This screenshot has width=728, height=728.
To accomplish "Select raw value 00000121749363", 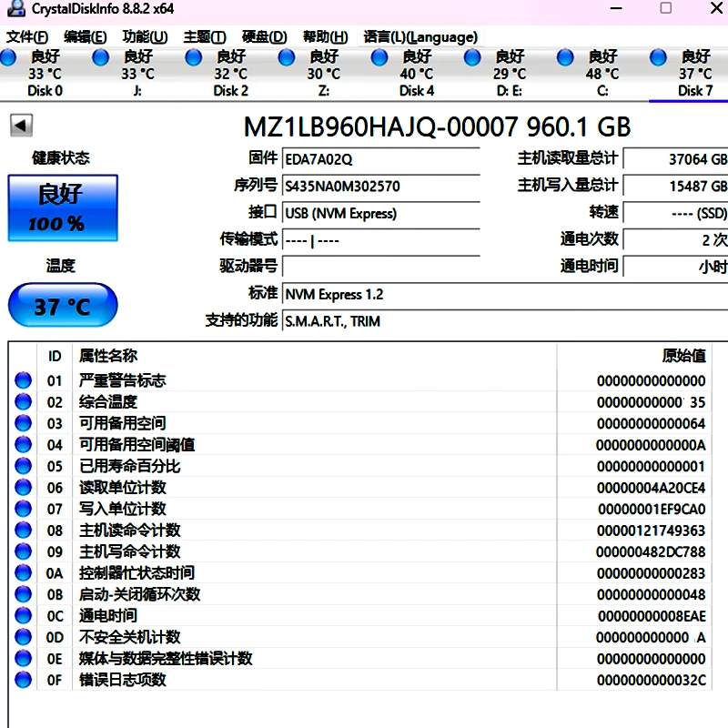I will tap(651, 531).
